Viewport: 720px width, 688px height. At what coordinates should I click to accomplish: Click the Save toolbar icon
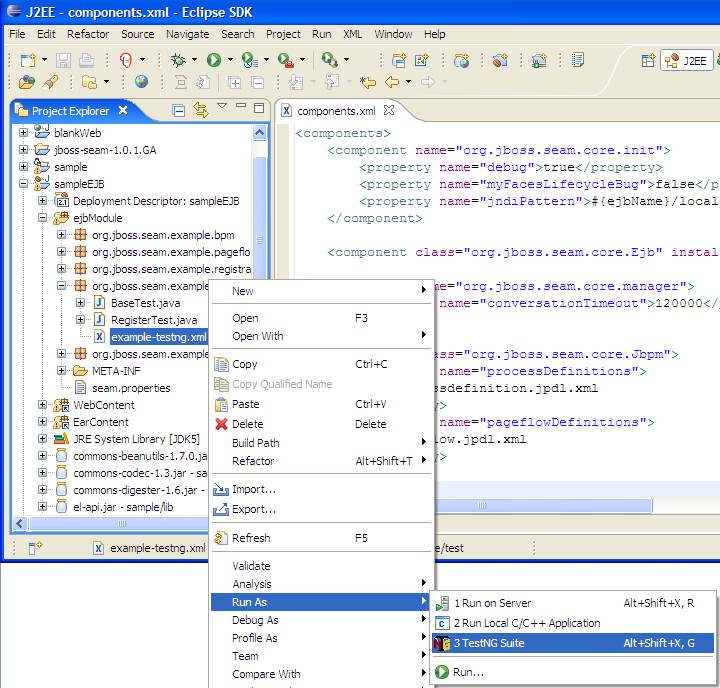(63, 60)
